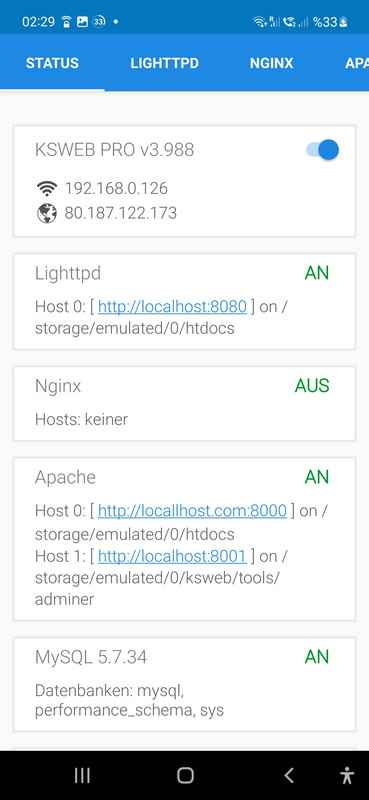The height and width of the screenshot is (800, 369).
Task: Tap the MySQL 5.7.34 card
Action: point(184,684)
